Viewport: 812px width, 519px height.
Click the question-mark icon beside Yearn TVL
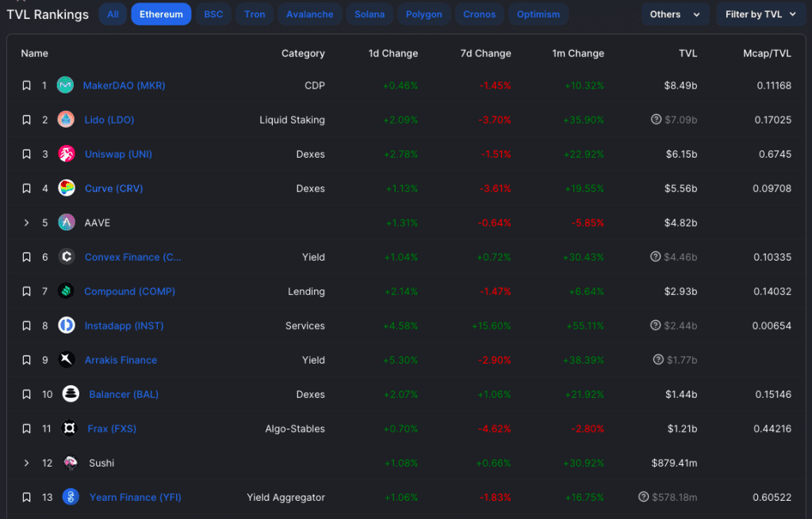tap(643, 497)
